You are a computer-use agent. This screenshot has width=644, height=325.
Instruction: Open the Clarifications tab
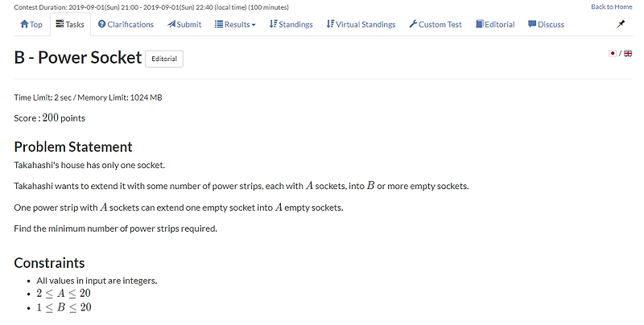[126, 24]
